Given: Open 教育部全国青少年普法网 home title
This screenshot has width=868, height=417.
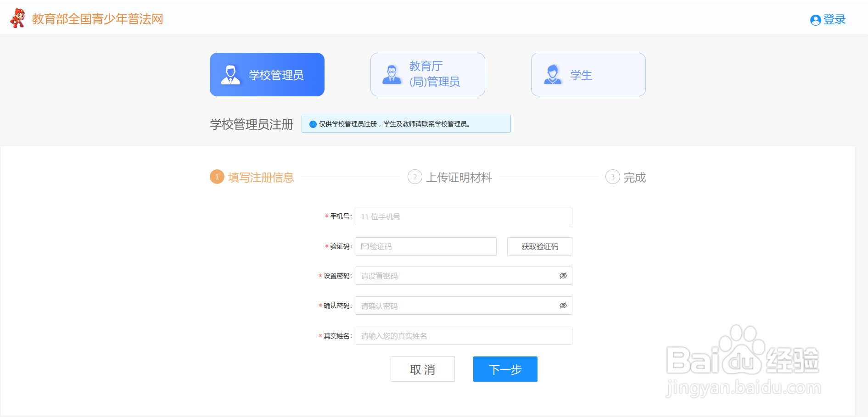Looking at the screenshot, I should [x=97, y=19].
